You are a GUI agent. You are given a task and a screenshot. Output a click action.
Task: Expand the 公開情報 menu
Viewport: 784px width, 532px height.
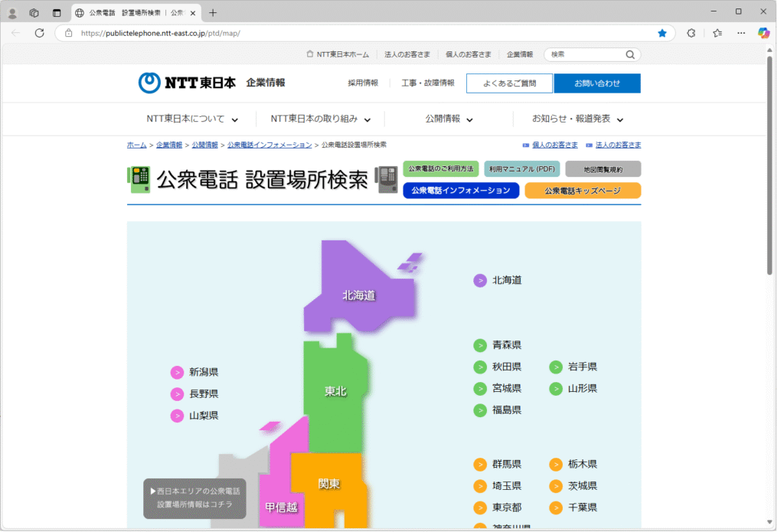pos(449,119)
